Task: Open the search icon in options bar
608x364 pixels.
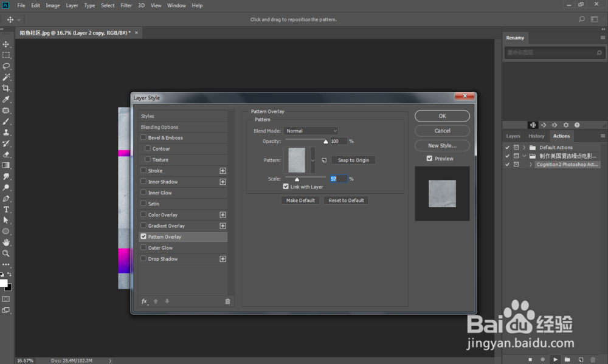Action: (x=581, y=19)
